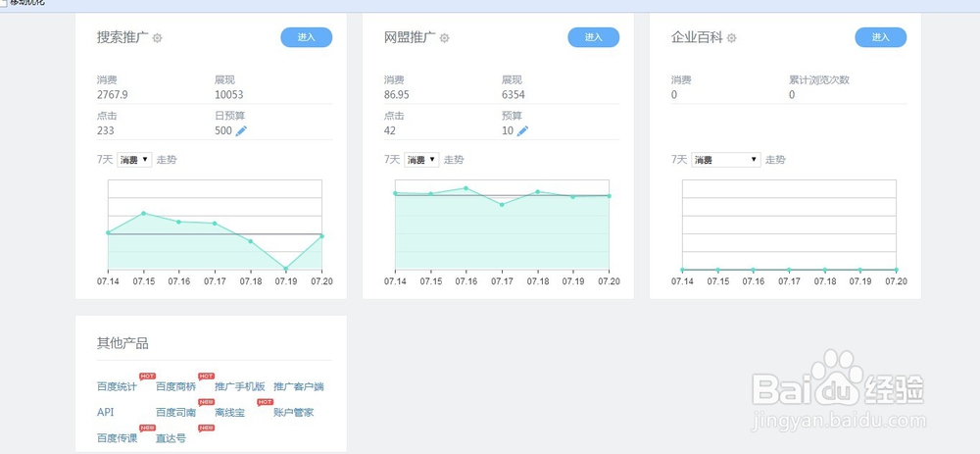Screen dimensions: 980x454
Task: Open the 百度统计 product link
Action: point(117,386)
